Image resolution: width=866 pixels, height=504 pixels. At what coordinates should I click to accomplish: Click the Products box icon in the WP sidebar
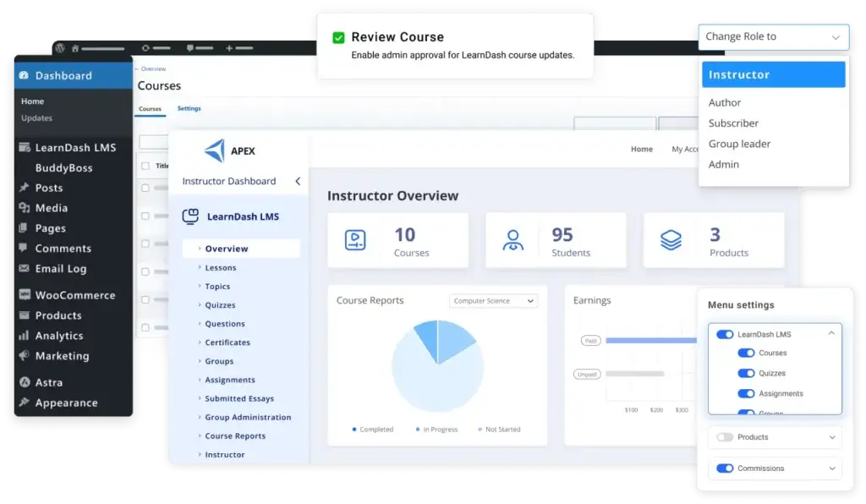(24, 315)
